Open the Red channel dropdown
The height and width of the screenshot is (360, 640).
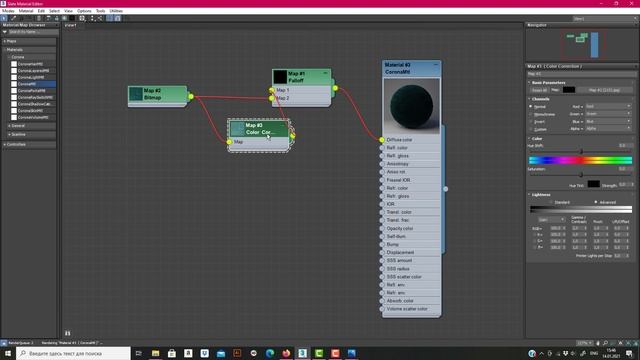point(608,106)
